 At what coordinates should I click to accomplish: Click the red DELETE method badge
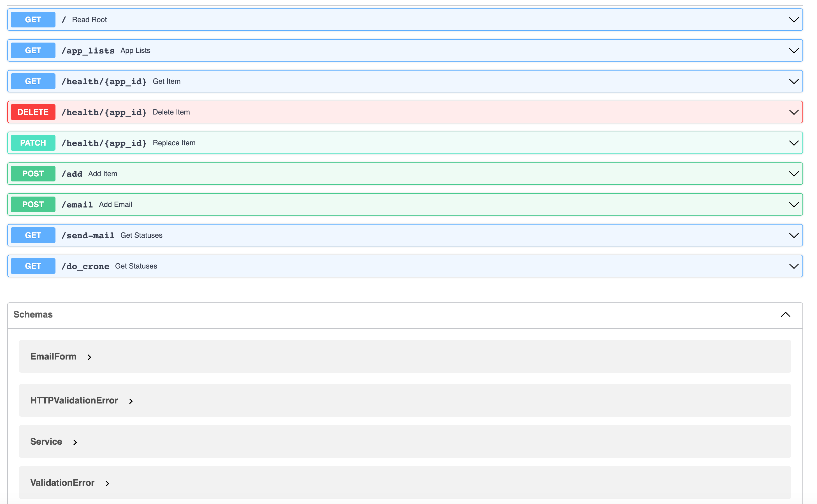(33, 112)
